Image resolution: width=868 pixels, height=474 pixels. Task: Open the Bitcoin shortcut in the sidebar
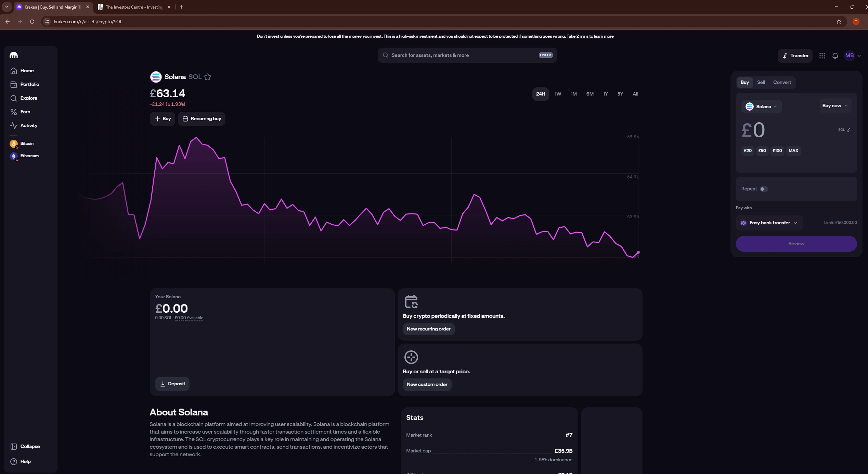coord(22,144)
